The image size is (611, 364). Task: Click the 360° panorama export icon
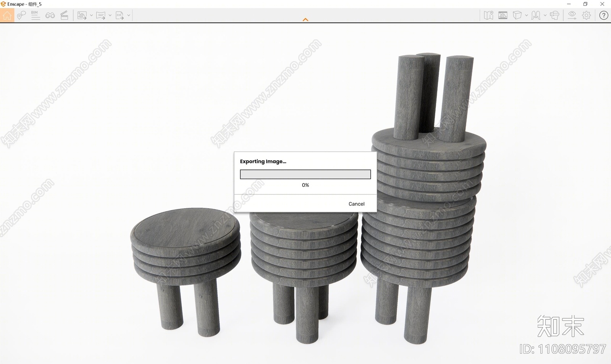101,15
